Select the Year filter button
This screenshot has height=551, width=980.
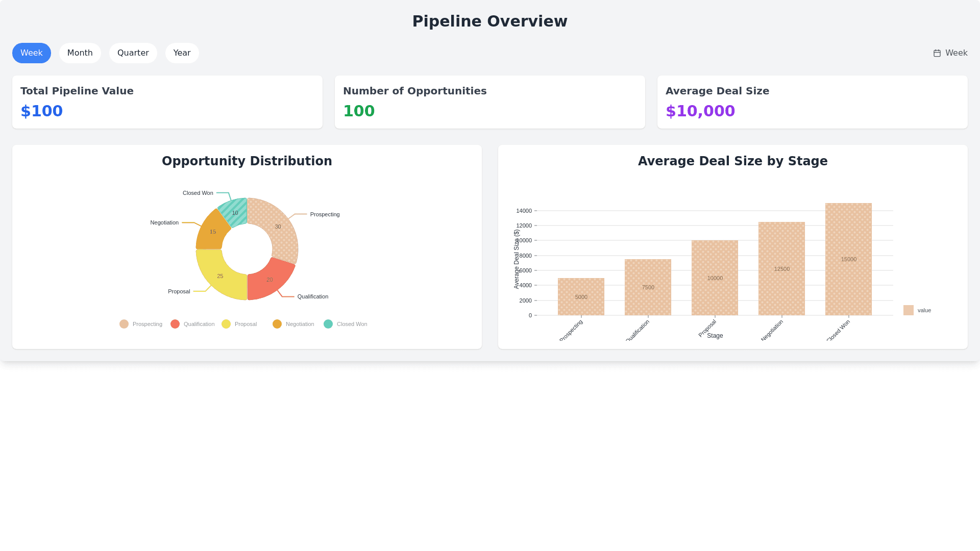[x=182, y=53]
